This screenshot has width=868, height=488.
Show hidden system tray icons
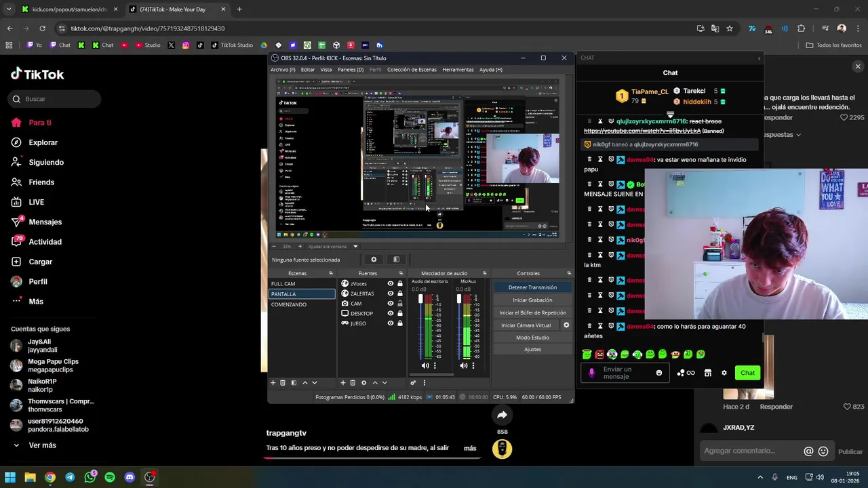tap(760, 477)
